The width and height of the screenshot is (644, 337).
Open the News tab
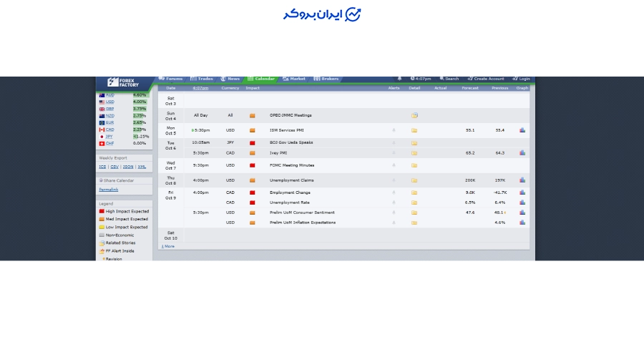pos(230,79)
